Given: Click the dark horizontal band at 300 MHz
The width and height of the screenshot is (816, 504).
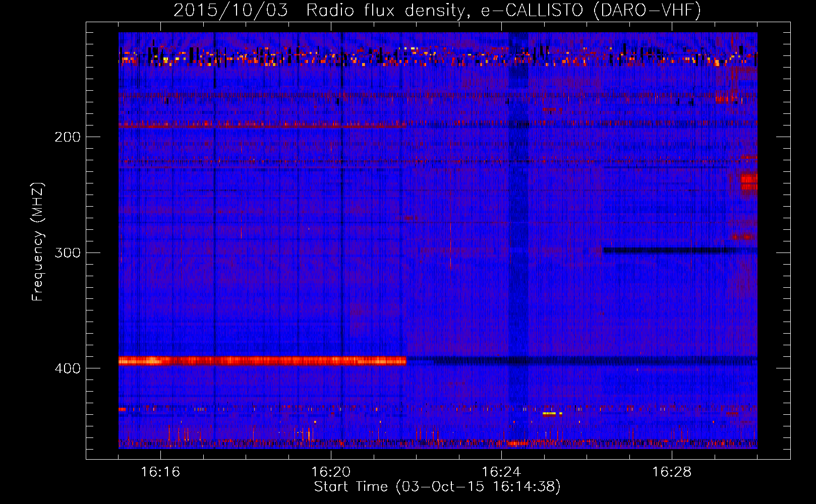Looking at the screenshot, I should click(676, 250).
